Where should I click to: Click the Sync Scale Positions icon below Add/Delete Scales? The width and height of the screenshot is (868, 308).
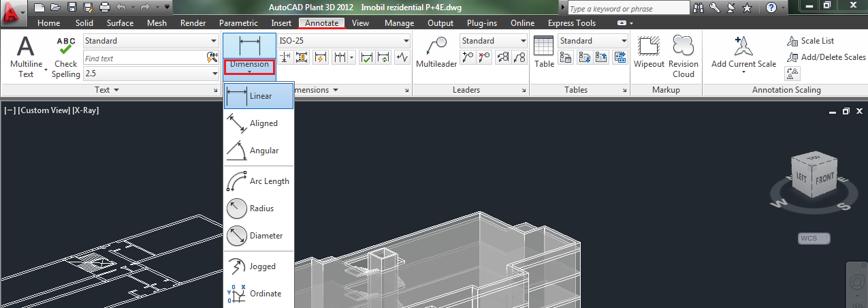click(x=792, y=72)
